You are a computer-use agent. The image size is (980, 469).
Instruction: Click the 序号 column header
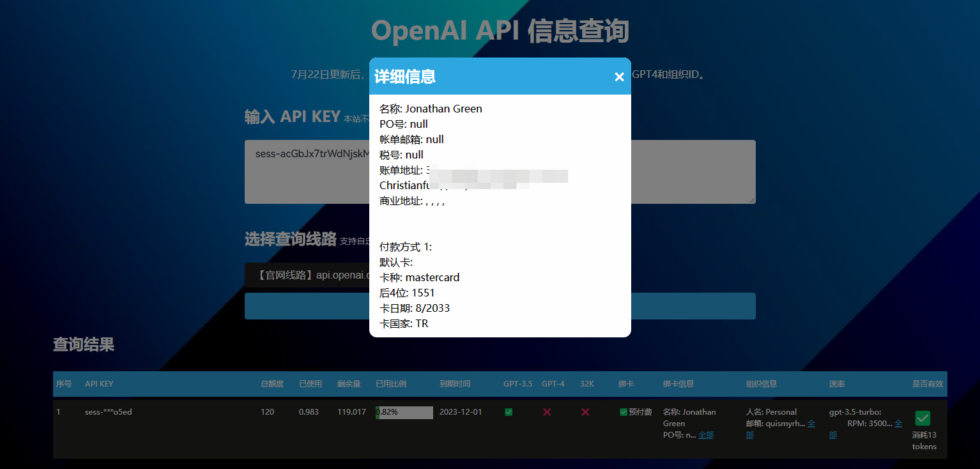pyautogui.click(x=64, y=384)
